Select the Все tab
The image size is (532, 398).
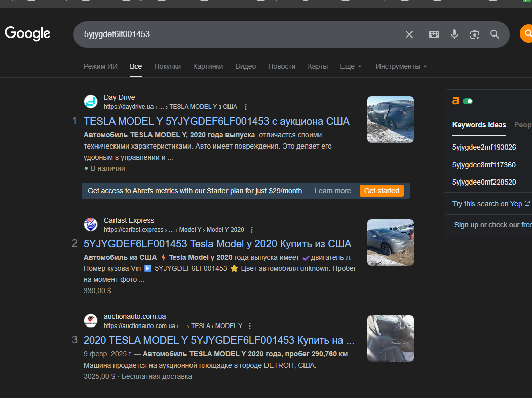tap(136, 66)
